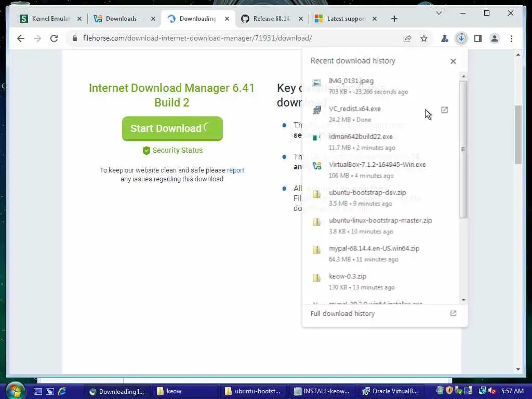Close the Release 68.14 tab

(x=301, y=19)
